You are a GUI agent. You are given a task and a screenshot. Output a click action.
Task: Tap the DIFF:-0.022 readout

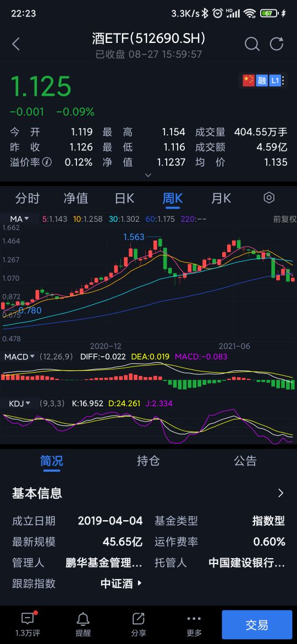click(x=103, y=357)
